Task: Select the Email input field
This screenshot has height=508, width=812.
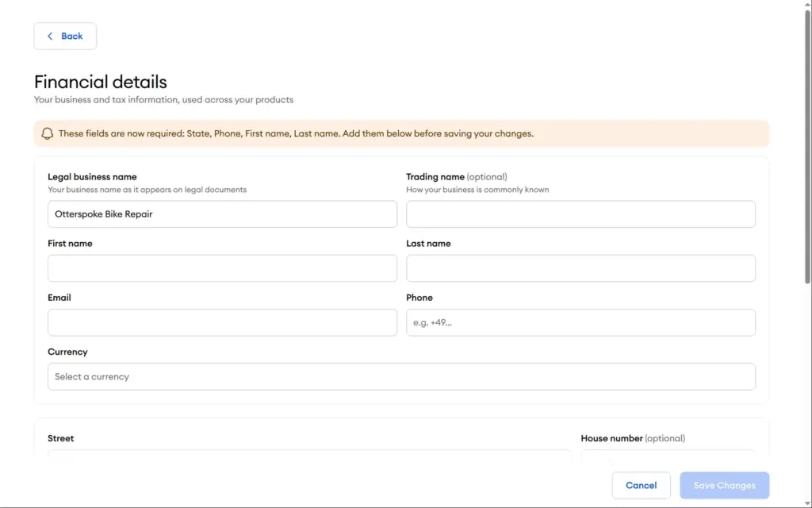Action: (222, 322)
